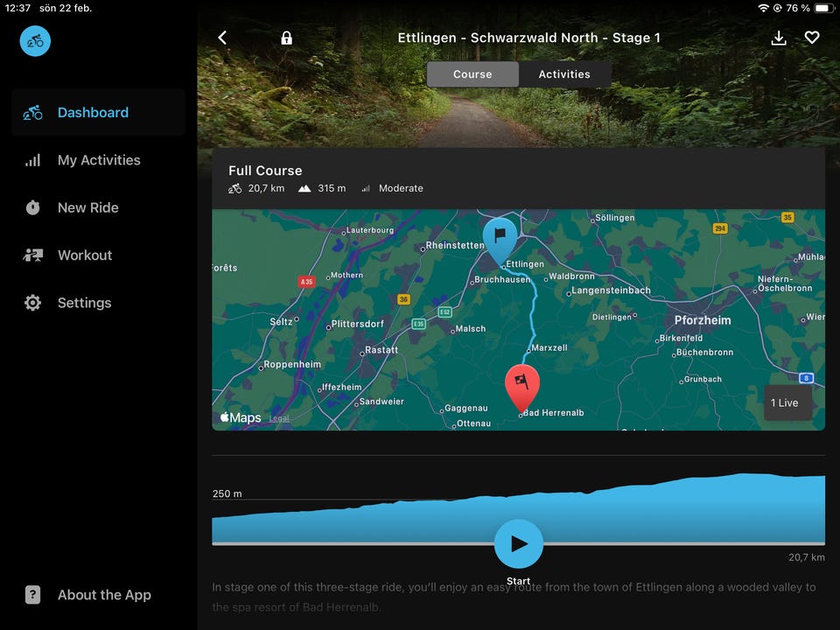Click the 20,7 km chart end label
Image resolution: width=840 pixels, height=630 pixels.
(806, 557)
